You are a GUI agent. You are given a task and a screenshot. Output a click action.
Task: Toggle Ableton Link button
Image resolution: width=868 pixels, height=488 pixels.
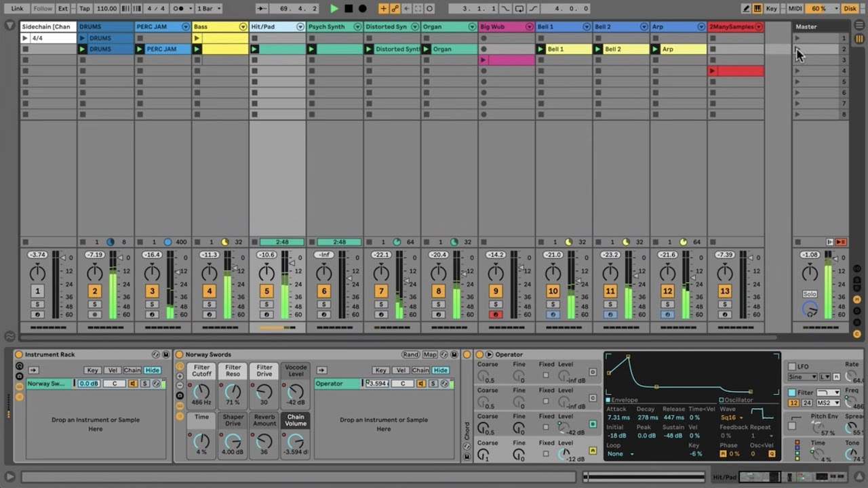coord(17,9)
